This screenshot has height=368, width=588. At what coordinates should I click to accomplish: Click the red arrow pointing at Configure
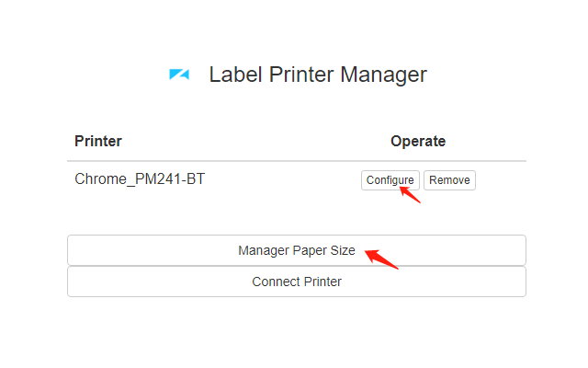(410, 193)
